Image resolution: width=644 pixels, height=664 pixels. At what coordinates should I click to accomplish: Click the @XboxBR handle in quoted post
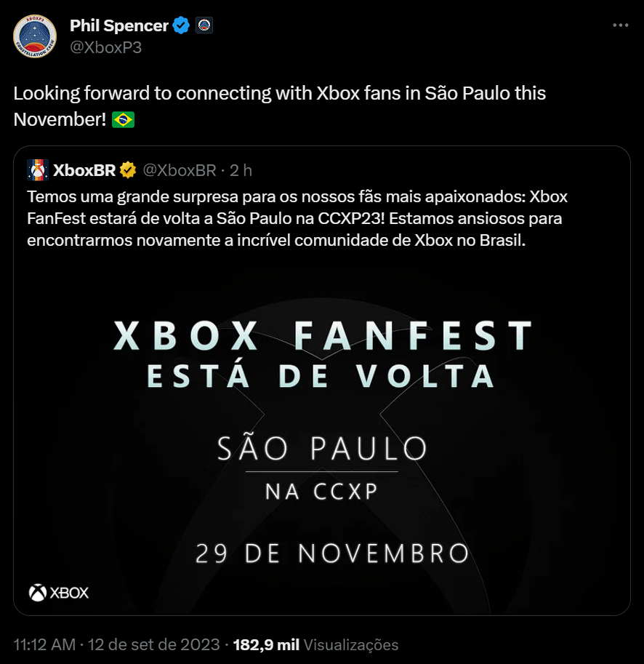click(x=180, y=170)
